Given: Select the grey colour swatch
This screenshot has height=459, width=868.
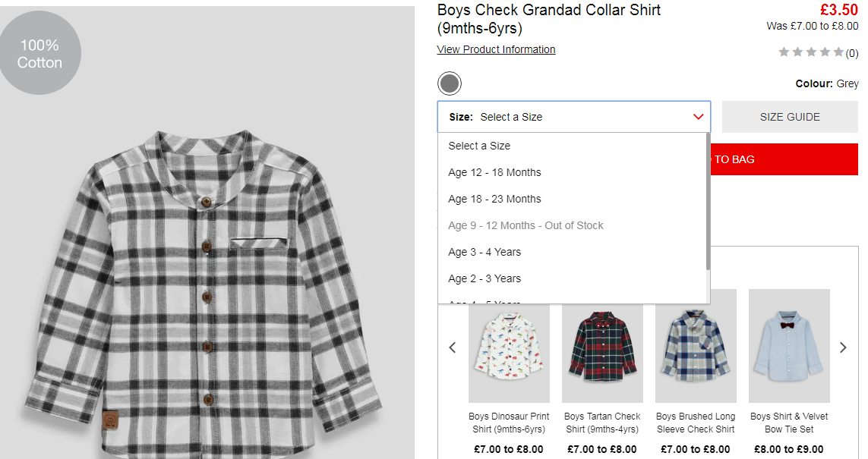Looking at the screenshot, I should [450, 83].
